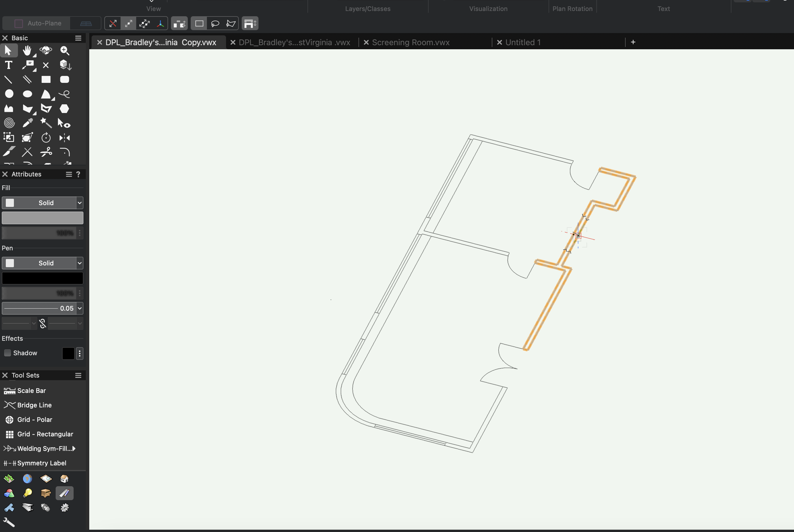The height and width of the screenshot is (532, 794).
Task: Enable the Shadow effect checkbox
Action: pyautogui.click(x=7, y=353)
